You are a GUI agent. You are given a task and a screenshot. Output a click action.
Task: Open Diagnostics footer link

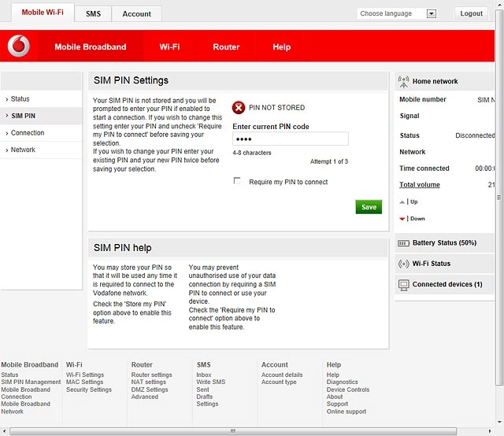pyautogui.click(x=342, y=382)
